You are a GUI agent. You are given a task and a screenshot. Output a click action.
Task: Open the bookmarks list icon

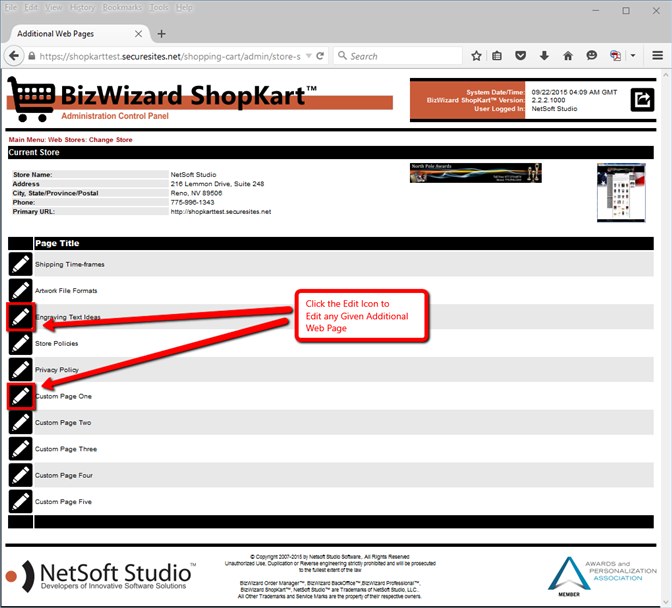[x=497, y=56]
